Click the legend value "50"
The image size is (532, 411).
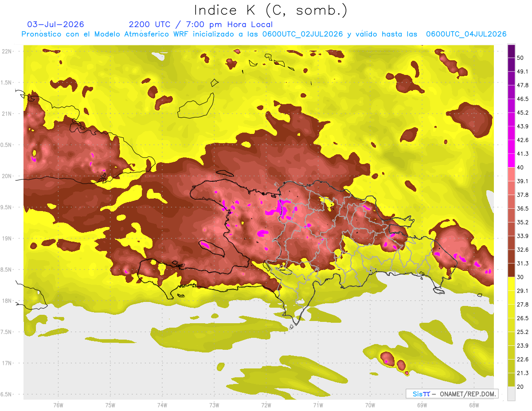(520, 58)
